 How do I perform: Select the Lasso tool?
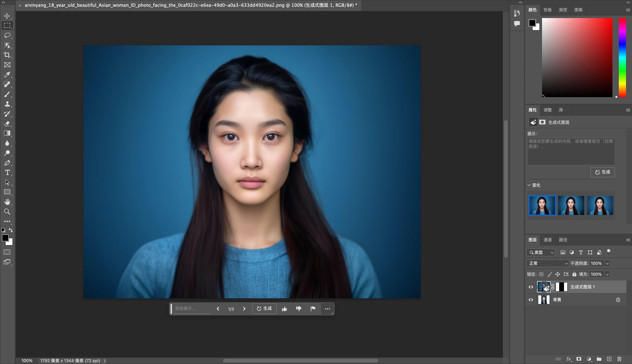pos(7,36)
